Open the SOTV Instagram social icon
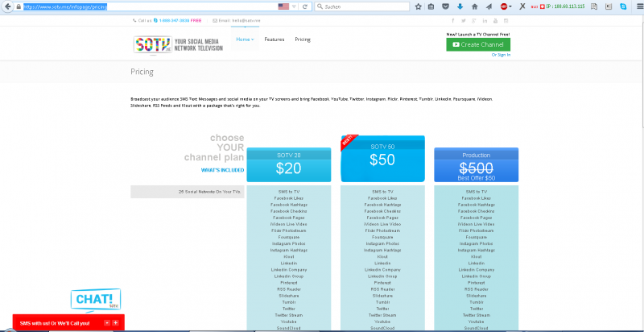 tap(506, 20)
